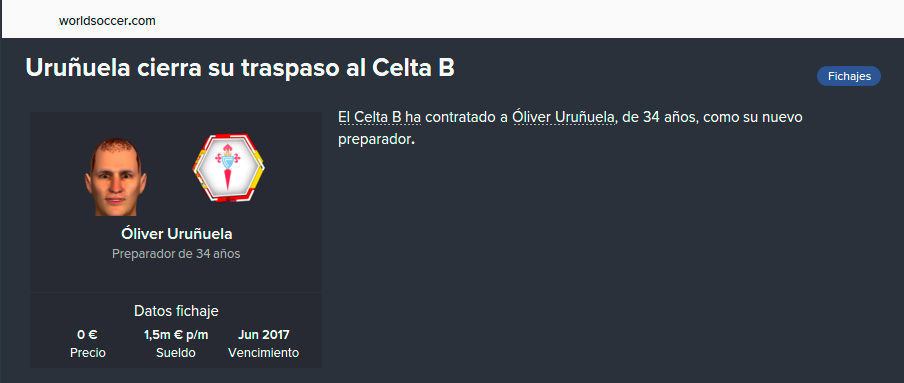Click the Jun 2017 expiry date

coord(263,335)
